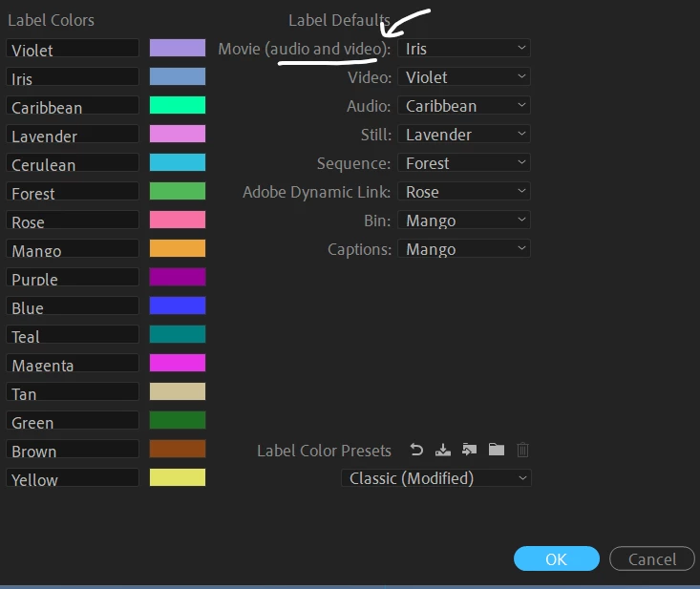Open the Adobe Dynamic Link label dropdown
The image size is (700, 589).
pyautogui.click(x=464, y=192)
